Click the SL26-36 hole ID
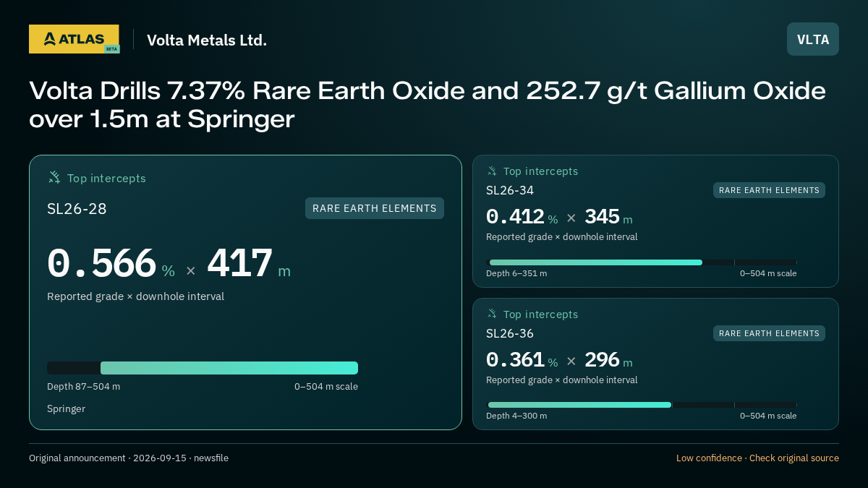The width and height of the screenshot is (868, 488). (x=510, y=333)
